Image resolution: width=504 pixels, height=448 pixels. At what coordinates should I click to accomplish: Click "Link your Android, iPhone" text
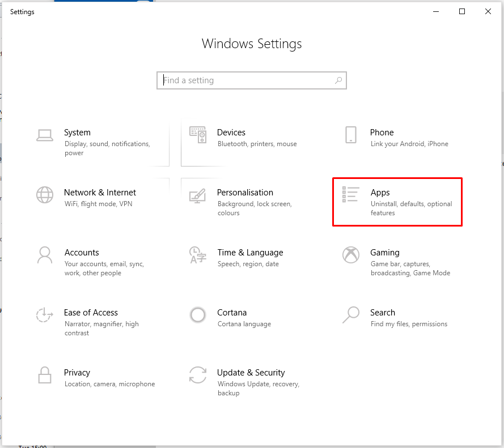click(409, 144)
